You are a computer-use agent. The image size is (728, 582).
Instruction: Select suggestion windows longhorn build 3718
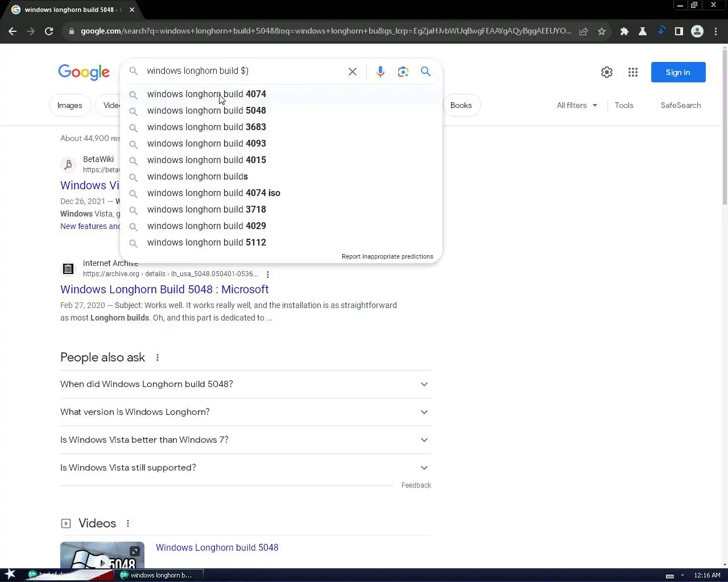click(x=281, y=210)
